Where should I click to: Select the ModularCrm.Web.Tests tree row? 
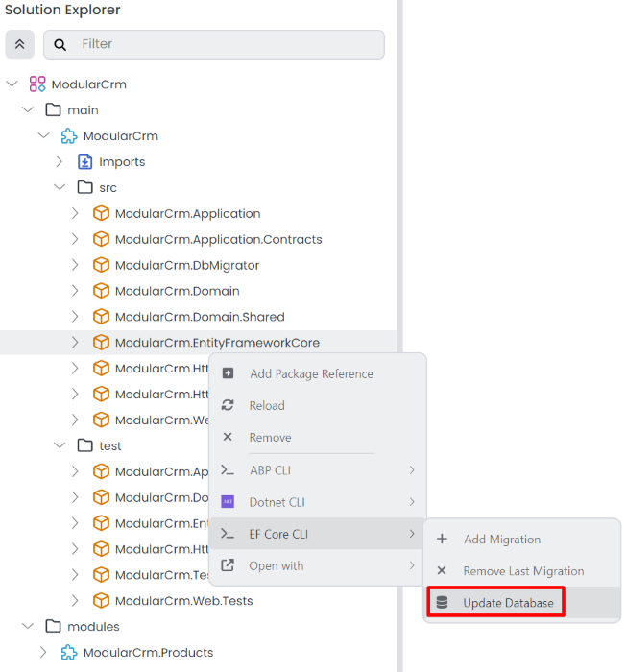pos(198,600)
